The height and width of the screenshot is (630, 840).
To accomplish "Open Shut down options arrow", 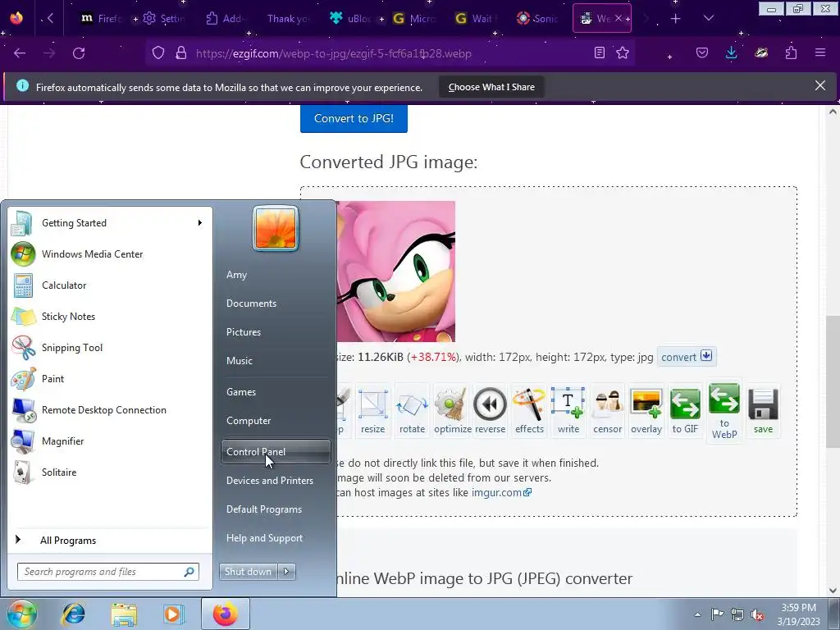I will pyautogui.click(x=286, y=572).
